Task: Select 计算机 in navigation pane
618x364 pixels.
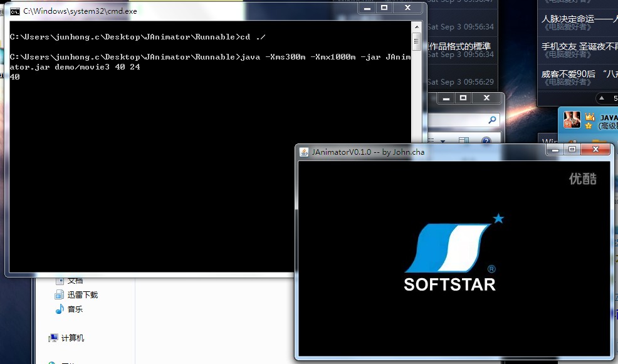Action: tap(72, 338)
